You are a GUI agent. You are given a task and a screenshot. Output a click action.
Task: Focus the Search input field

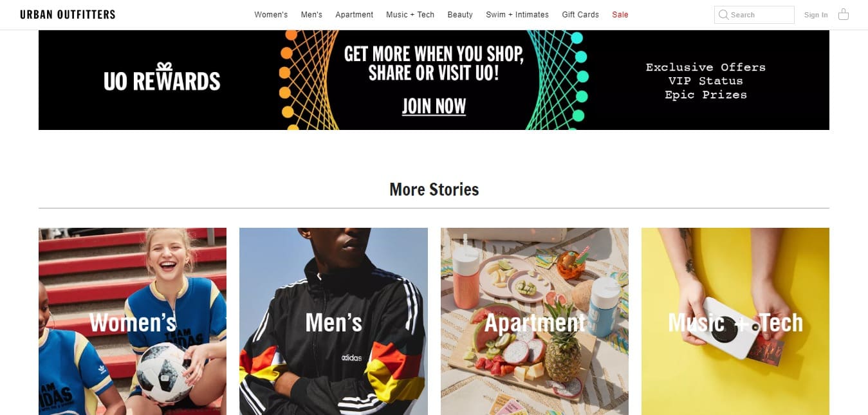point(754,15)
